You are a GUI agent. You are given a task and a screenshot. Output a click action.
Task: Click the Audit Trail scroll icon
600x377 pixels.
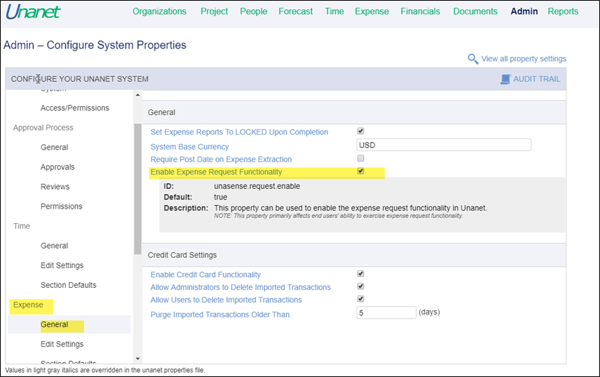[x=505, y=79]
